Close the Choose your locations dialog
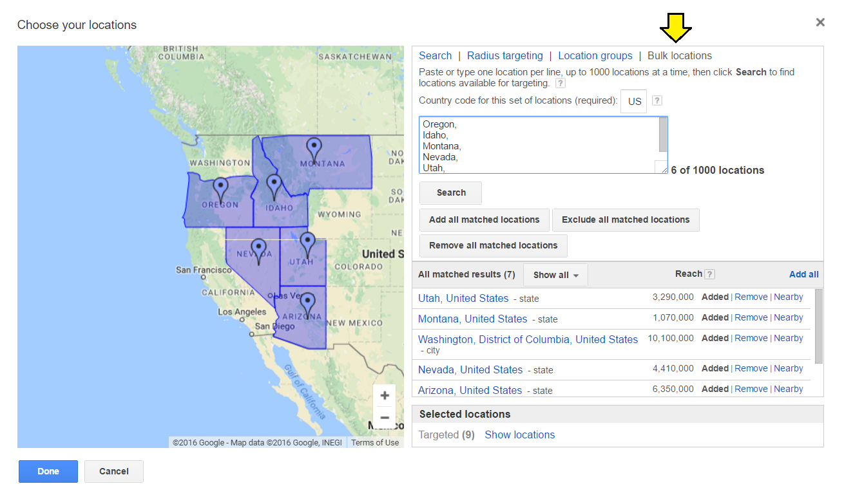The image size is (844, 504). [x=820, y=23]
